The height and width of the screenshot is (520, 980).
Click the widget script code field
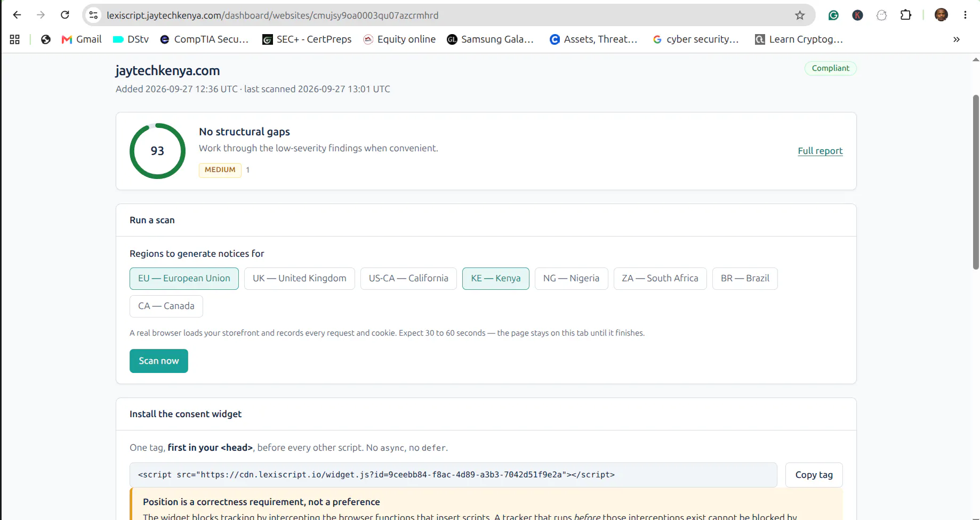453,475
